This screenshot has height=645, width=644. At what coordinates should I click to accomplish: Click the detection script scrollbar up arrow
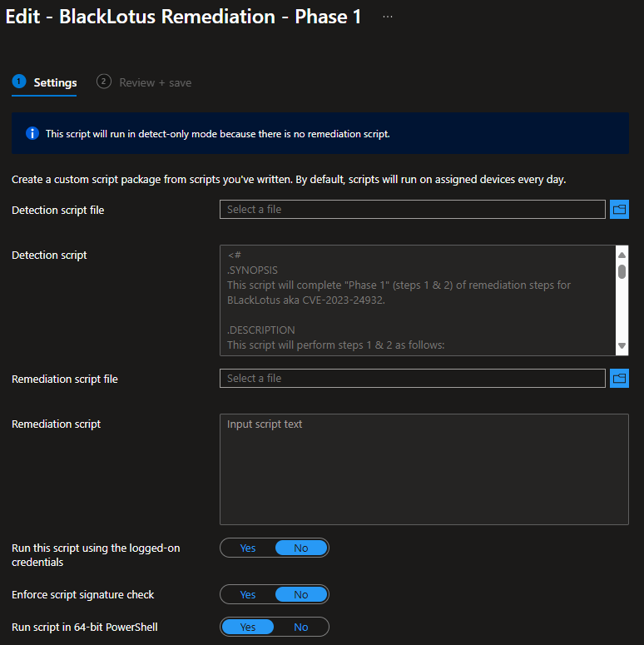click(x=622, y=255)
